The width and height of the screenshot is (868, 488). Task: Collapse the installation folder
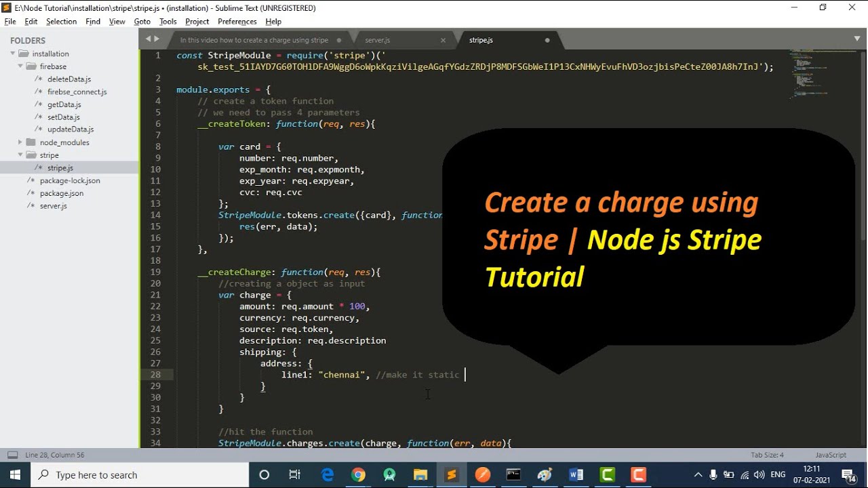[13, 54]
